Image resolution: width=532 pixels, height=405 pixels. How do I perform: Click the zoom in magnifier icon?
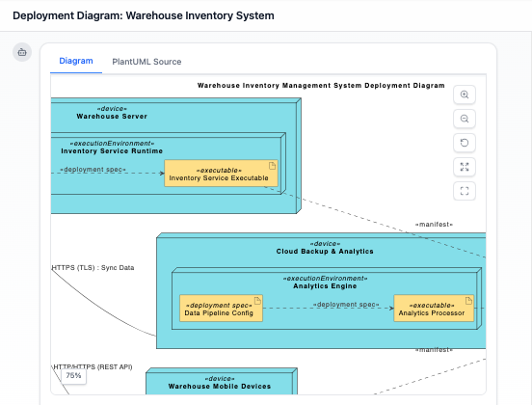coord(465,94)
